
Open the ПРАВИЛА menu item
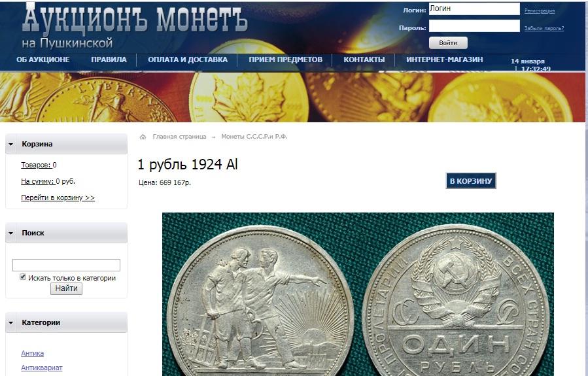coord(109,60)
